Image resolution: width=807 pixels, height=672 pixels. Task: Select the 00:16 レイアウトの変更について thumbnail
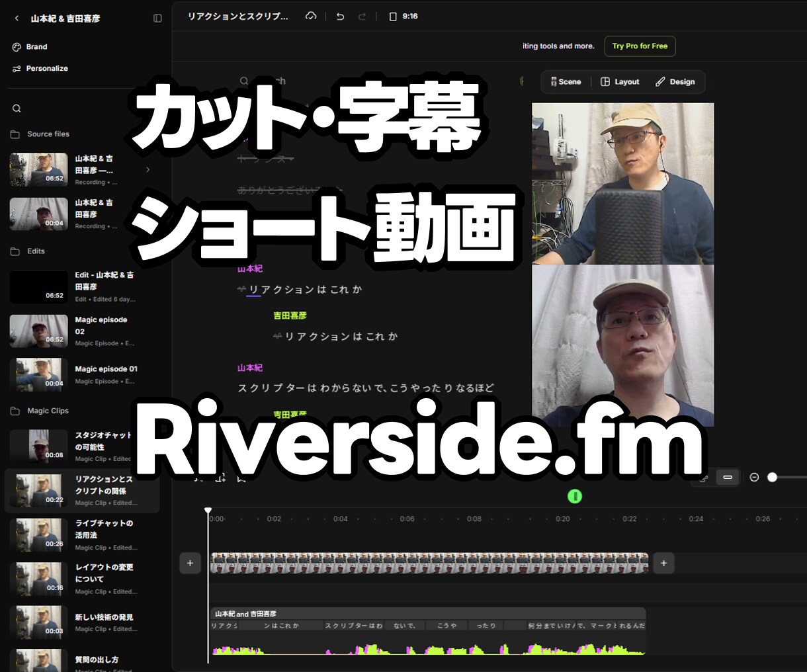[38, 579]
